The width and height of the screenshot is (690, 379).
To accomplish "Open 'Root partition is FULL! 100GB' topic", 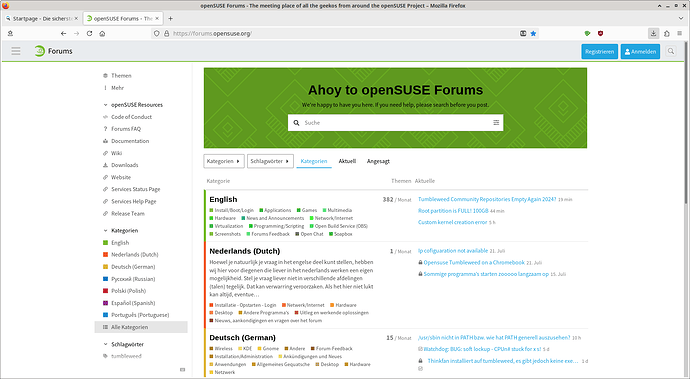I will [x=453, y=211].
